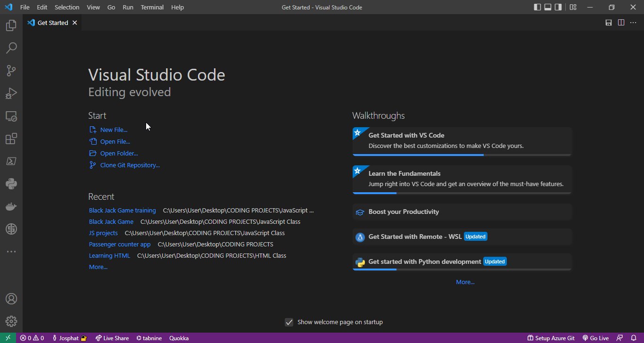Open the View menu

(x=93, y=7)
